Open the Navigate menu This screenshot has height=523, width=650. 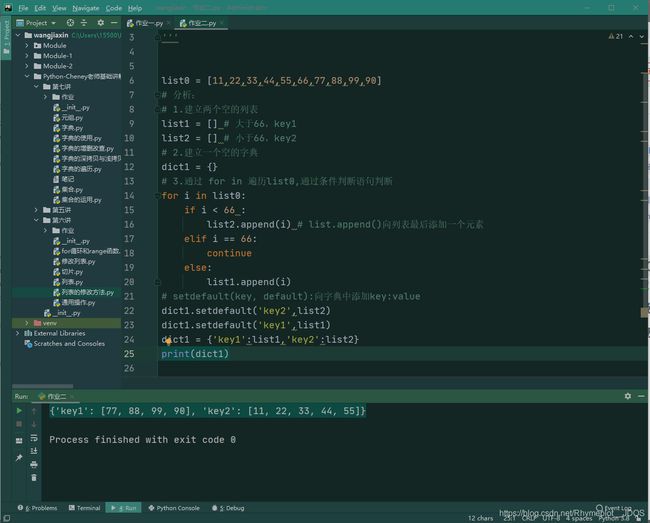point(86,8)
